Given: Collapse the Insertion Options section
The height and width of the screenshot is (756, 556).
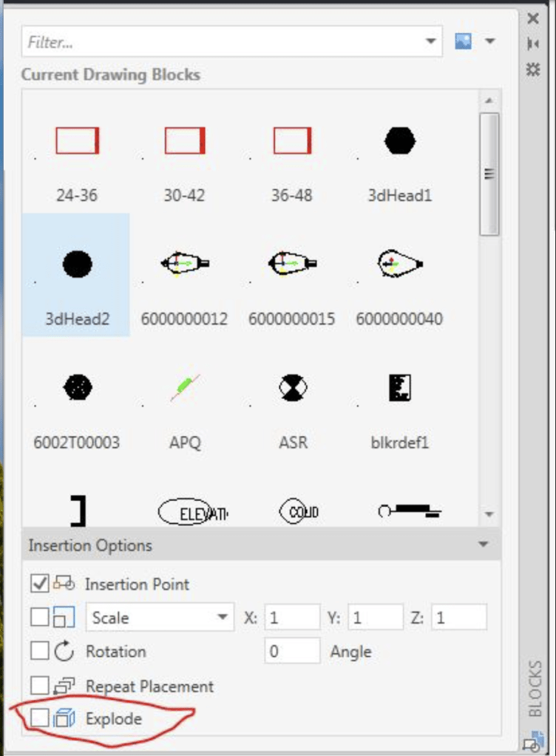Looking at the screenshot, I should coord(484,545).
